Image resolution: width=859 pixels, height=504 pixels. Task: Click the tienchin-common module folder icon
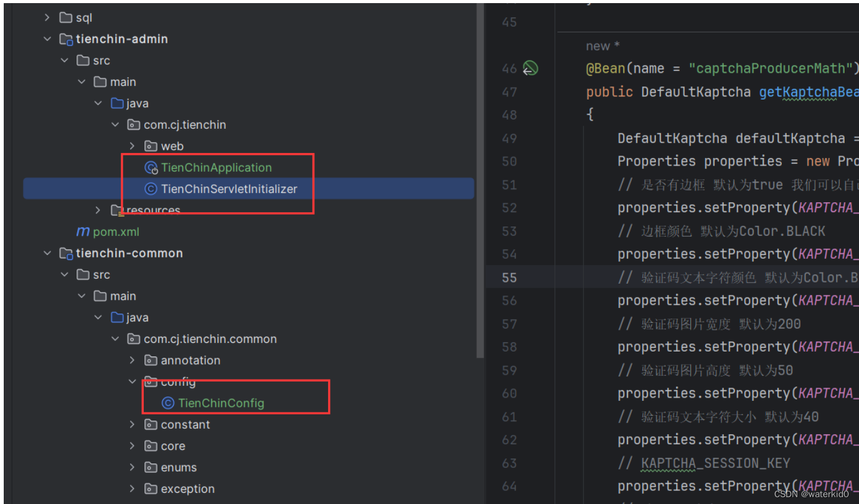tap(65, 253)
